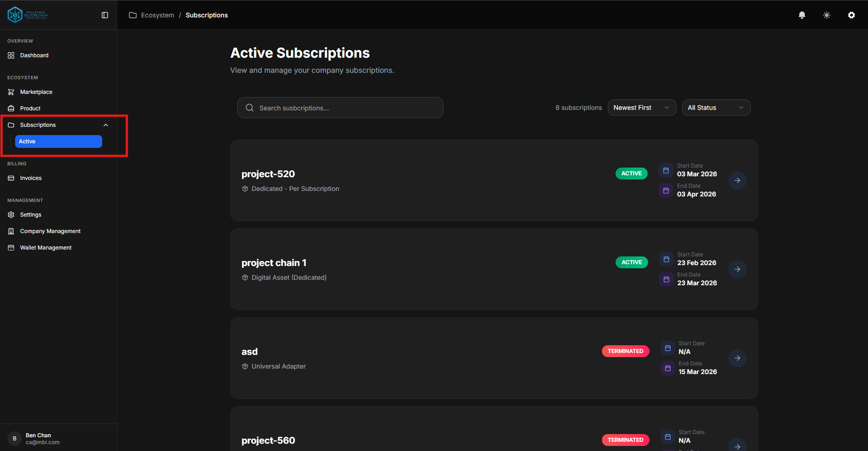Viewport: 868px width, 451px height.
Task: Open details arrow for project chain 1
Action: click(x=737, y=269)
